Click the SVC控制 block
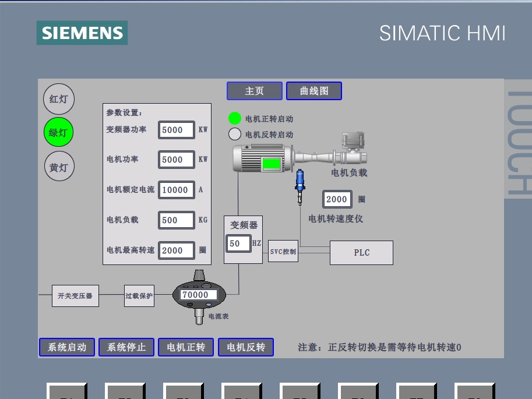 point(283,251)
